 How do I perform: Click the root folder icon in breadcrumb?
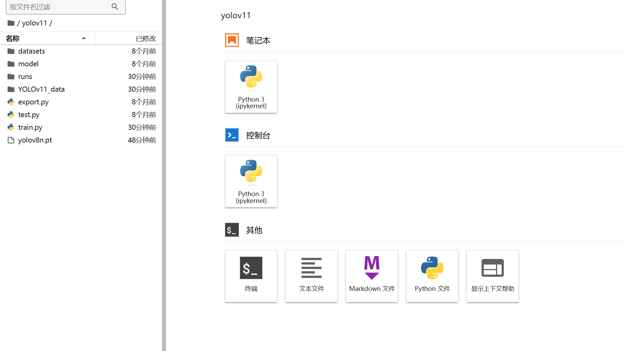11,23
